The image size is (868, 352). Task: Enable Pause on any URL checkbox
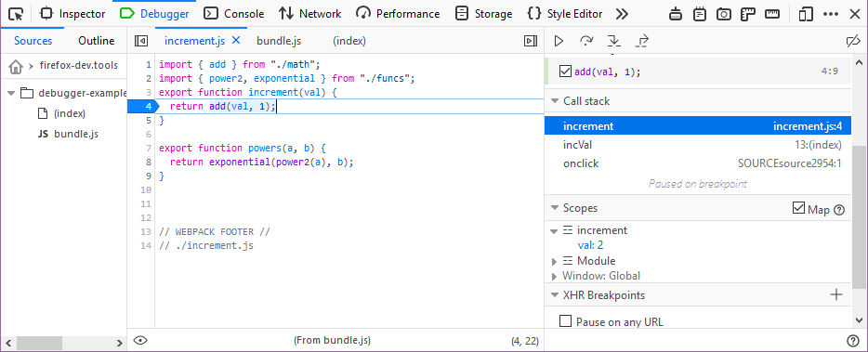565,321
